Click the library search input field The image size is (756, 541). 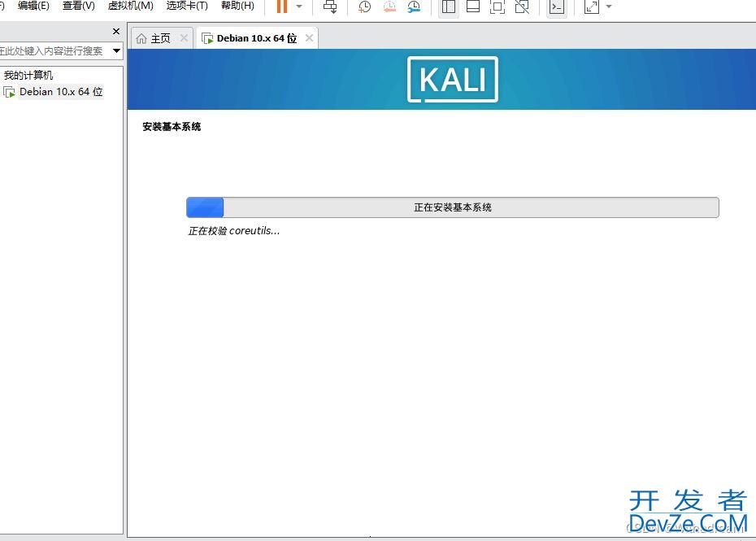[54, 50]
